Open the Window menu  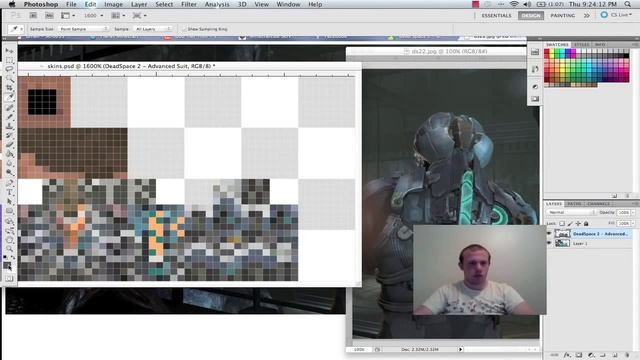[x=288, y=4]
